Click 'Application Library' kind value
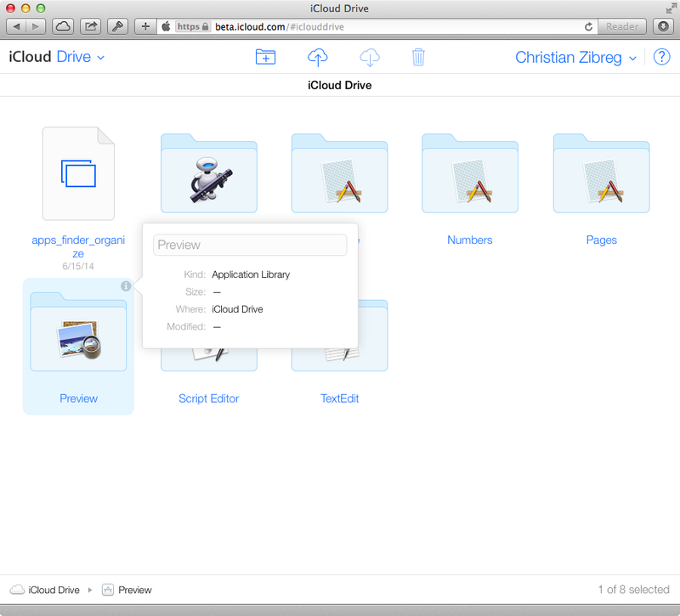Viewport: 680px width, 616px height. tap(251, 274)
